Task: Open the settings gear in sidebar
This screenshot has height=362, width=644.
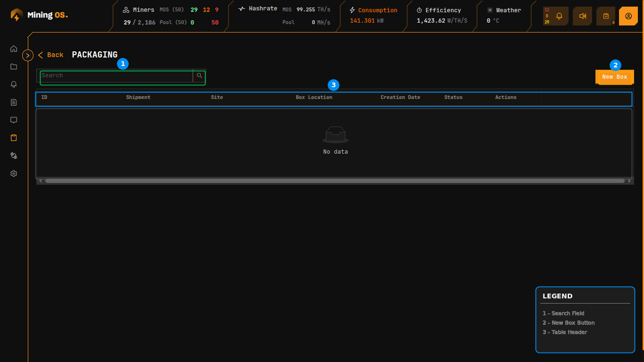Action: coord(14,173)
